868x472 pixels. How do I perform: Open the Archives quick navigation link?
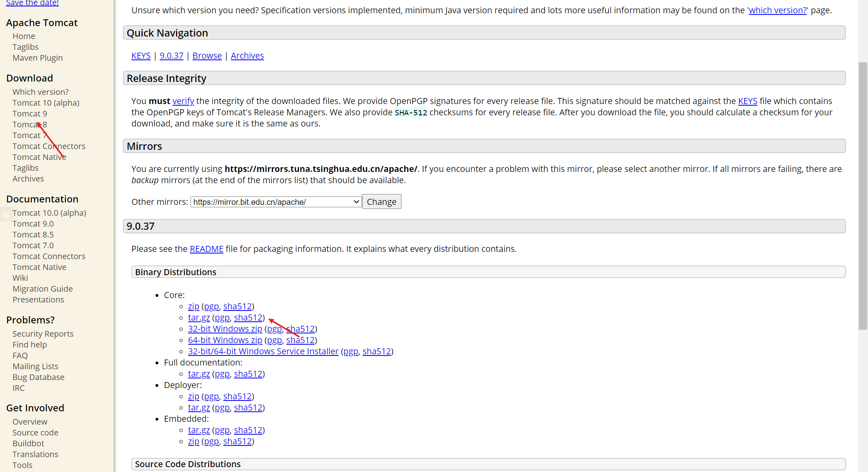247,56
